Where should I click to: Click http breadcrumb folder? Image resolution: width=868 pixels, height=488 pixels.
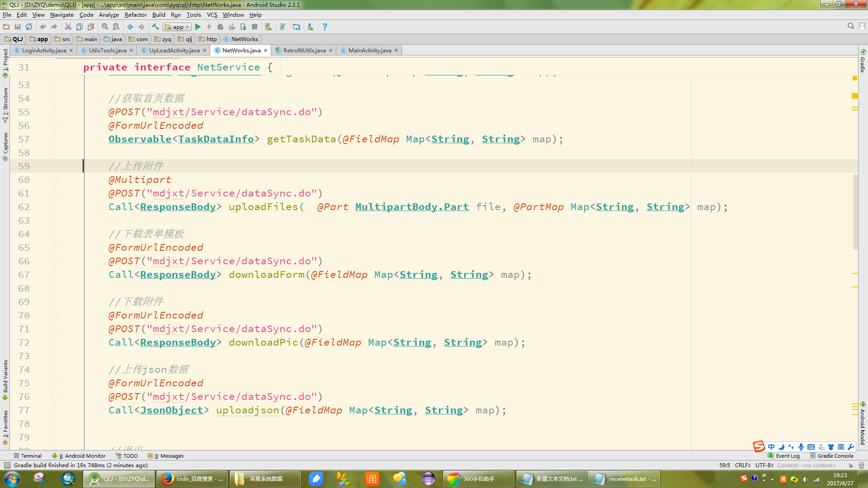tap(208, 39)
